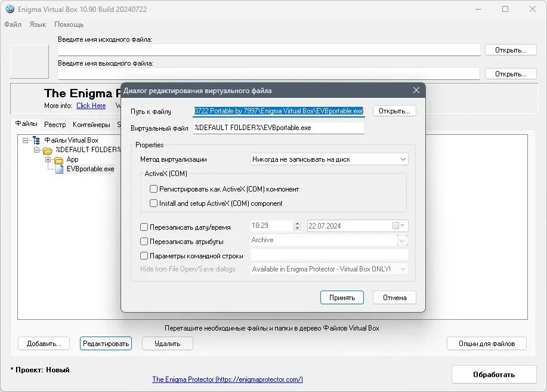Select the Файлы Virtual Box tree label
The height and width of the screenshot is (392, 547).
[71, 140]
